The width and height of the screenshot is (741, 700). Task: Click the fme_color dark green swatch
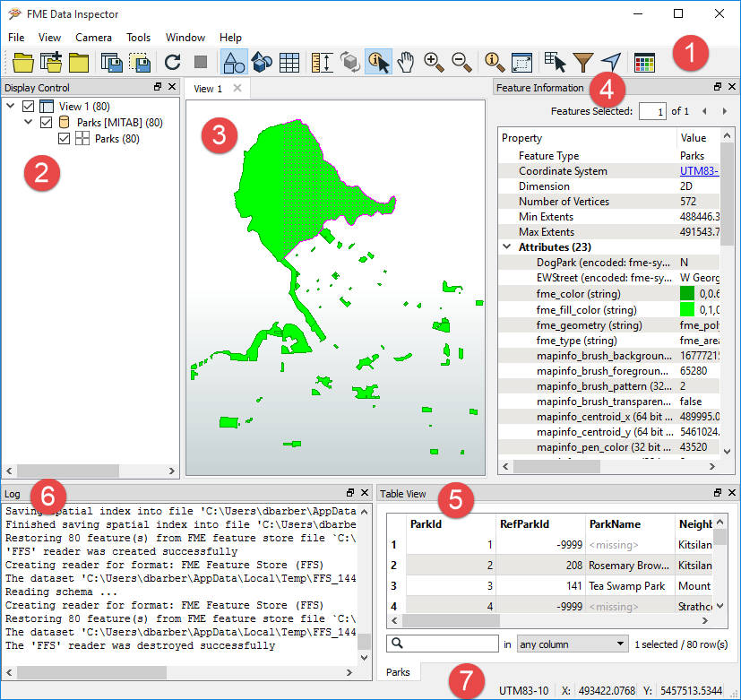686,293
